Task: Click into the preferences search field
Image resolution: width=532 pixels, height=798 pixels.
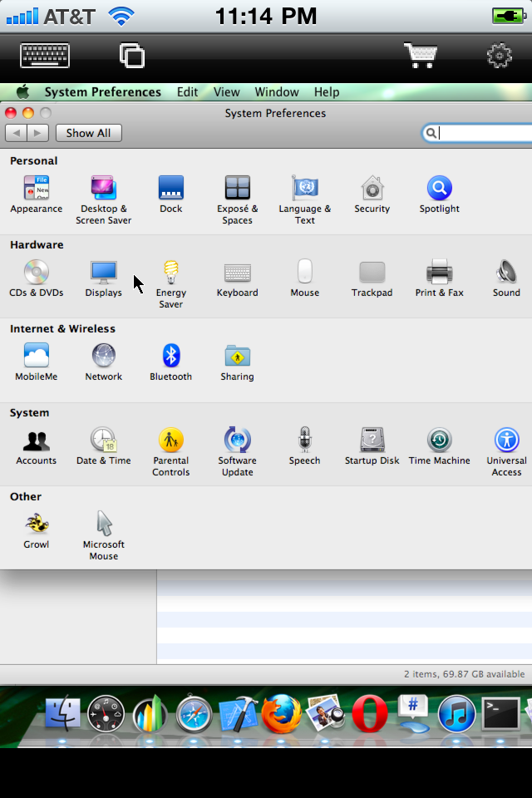Action: tap(477, 133)
